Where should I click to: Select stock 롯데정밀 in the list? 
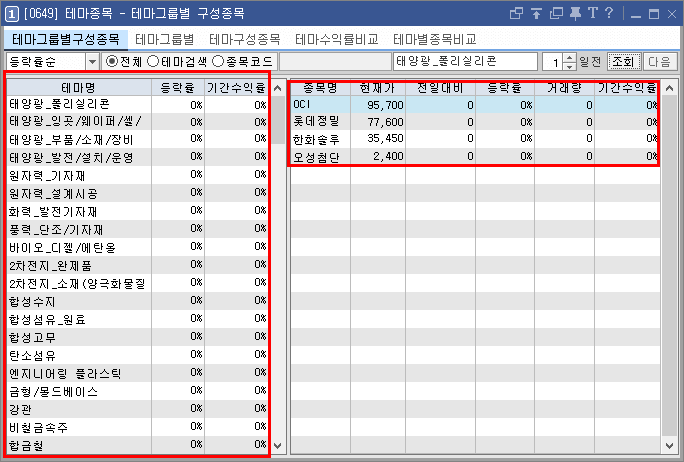(x=475, y=122)
